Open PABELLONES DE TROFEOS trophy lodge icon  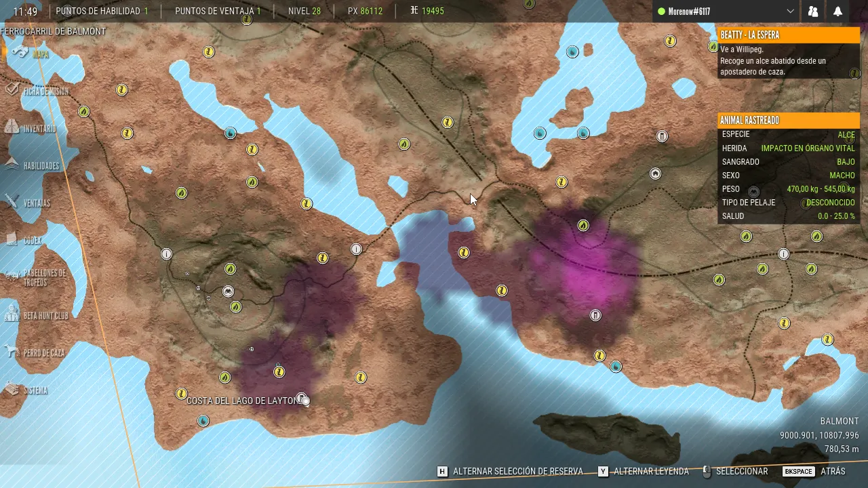(12, 275)
